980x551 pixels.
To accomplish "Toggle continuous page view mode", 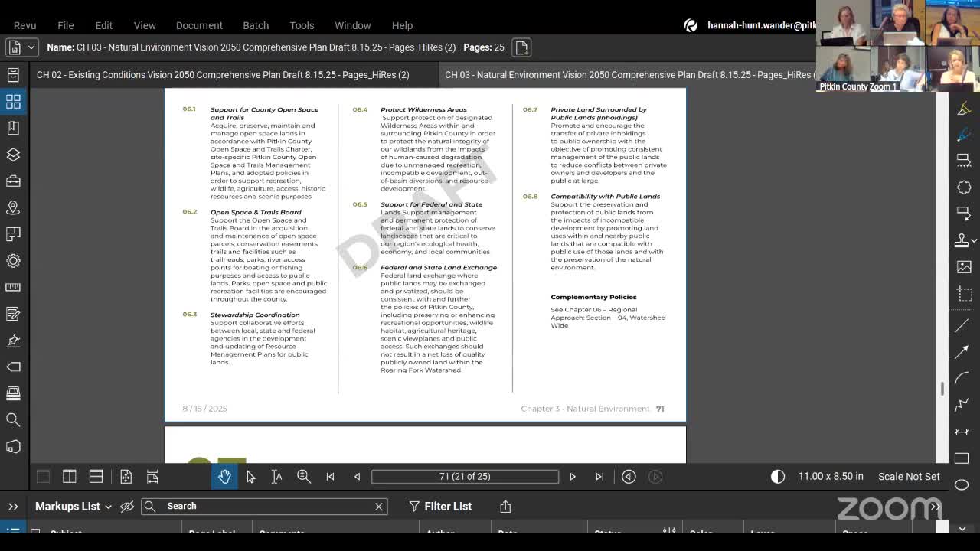I will (x=96, y=476).
